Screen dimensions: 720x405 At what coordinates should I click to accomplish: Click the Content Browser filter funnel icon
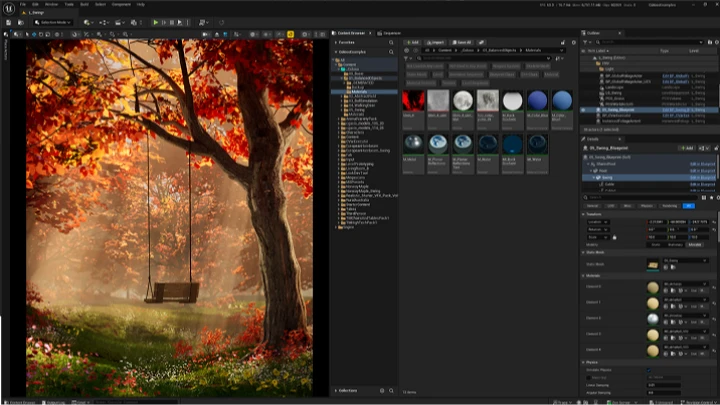coord(406,58)
